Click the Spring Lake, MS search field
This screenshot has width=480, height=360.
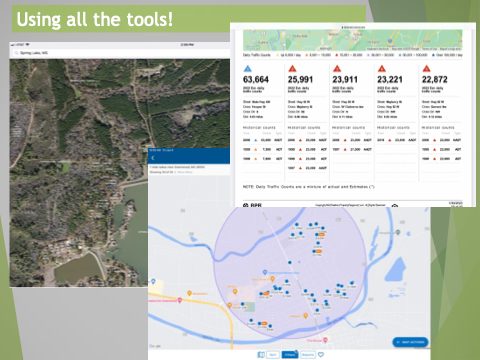pos(120,53)
